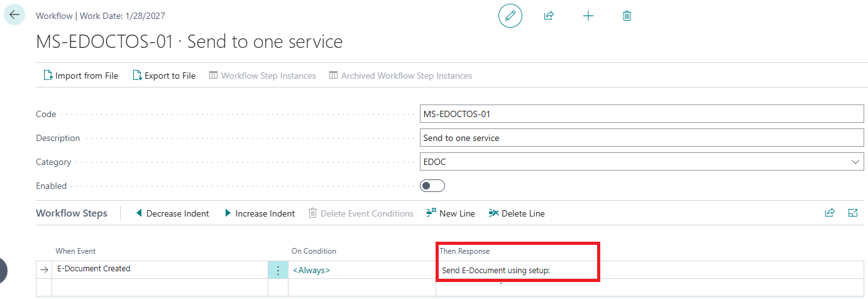Screen dimensions: 868x299
Task: Click Delete Line action
Action: point(517,213)
